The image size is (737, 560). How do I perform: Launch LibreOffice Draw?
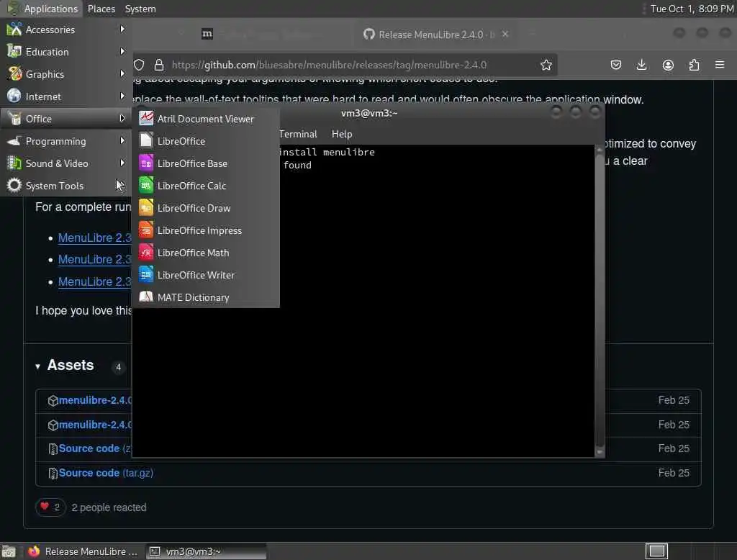(x=206, y=208)
